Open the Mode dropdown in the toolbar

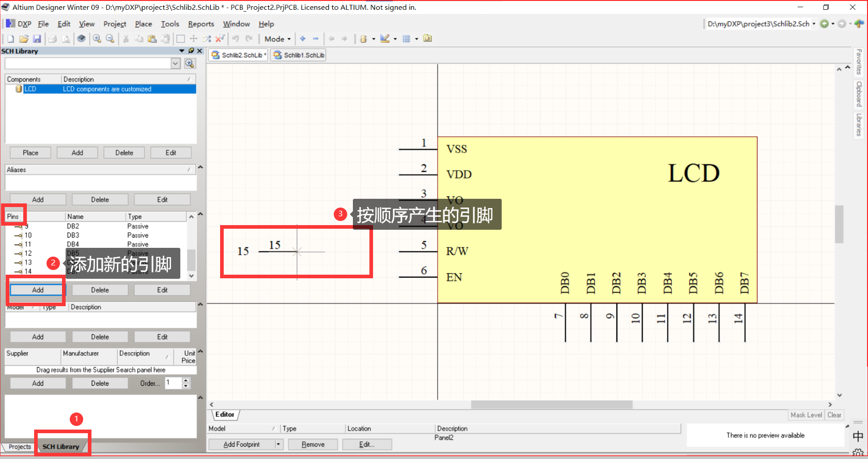277,39
